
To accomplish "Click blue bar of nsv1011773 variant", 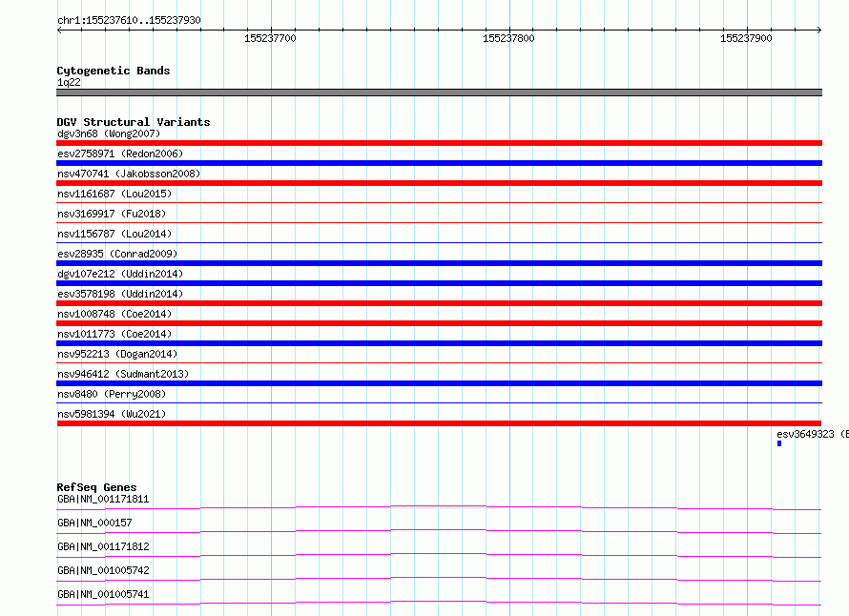I will point(439,343).
